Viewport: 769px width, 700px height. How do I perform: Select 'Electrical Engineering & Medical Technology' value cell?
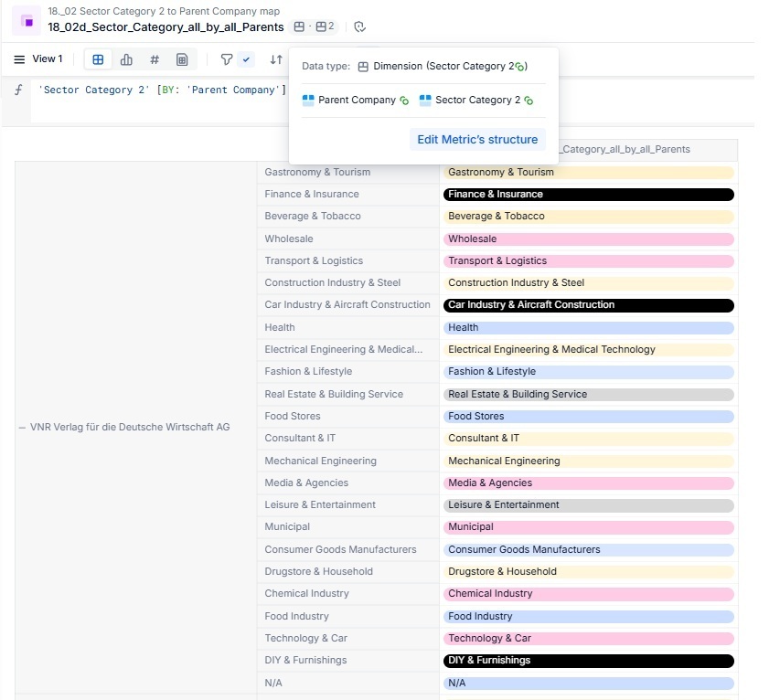click(x=589, y=350)
